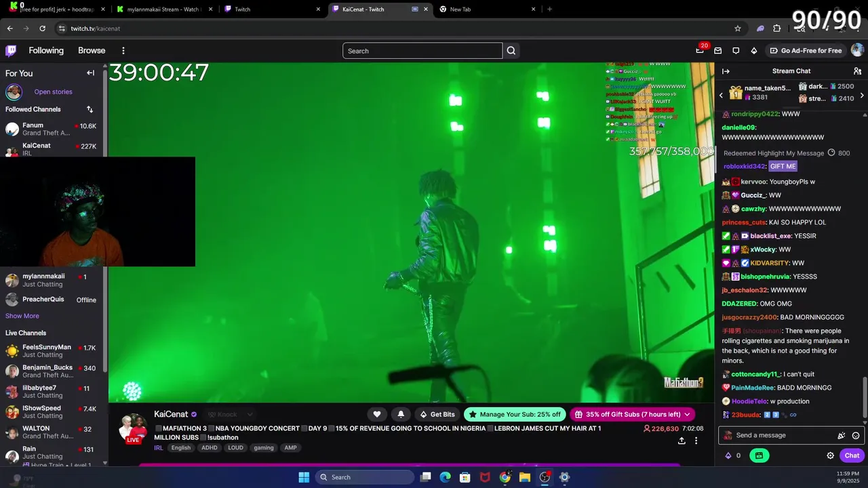Viewport: 868px width, 488px height.
Task: Switch to the Twitch browser tab
Action: pos(273,9)
